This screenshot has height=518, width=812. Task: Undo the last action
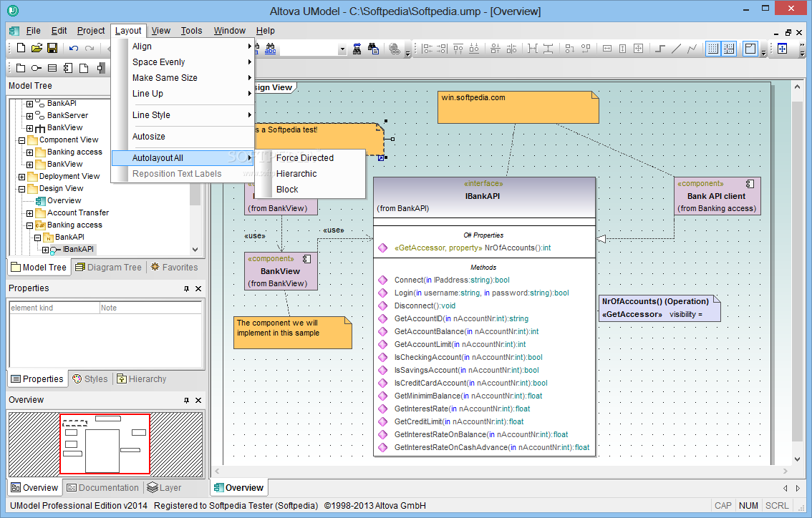coord(74,48)
